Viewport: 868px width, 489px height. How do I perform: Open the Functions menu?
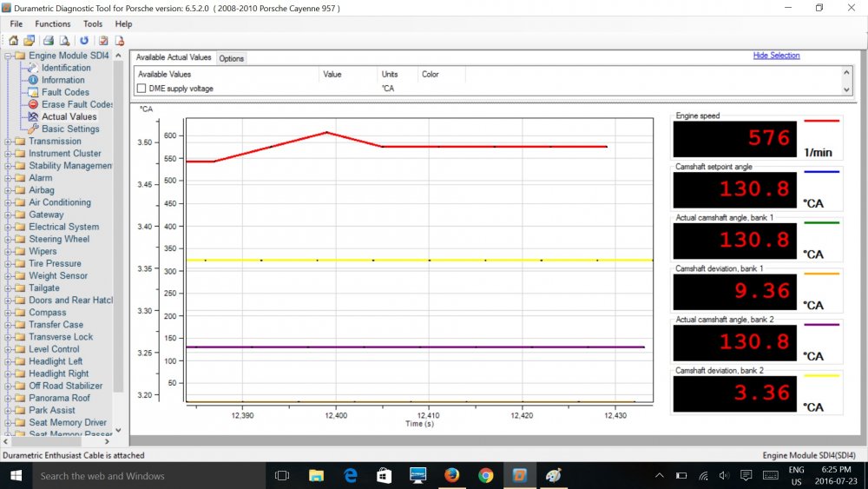[x=53, y=24]
